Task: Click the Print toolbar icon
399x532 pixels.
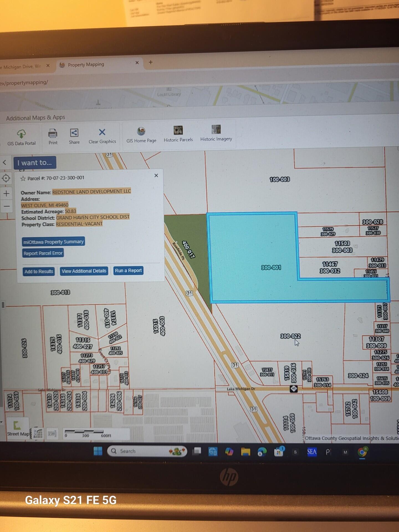Action: pos(53,136)
